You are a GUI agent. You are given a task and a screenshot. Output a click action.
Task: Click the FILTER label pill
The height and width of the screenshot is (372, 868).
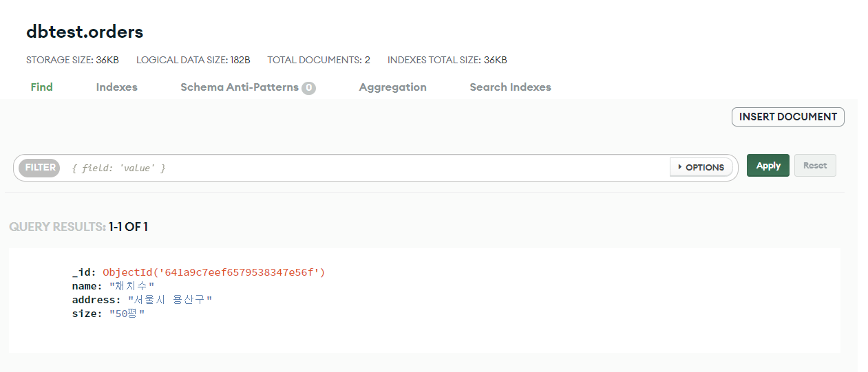[x=40, y=167]
